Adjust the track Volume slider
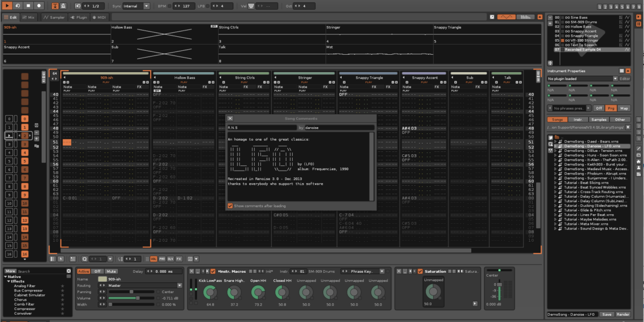The height and width of the screenshot is (322, 644). [x=138, y=298]
